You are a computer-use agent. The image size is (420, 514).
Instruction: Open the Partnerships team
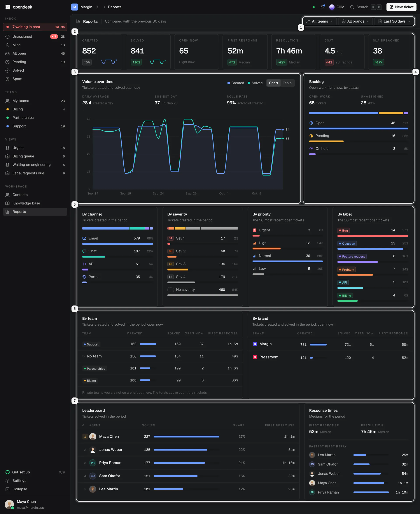point(35,118)
